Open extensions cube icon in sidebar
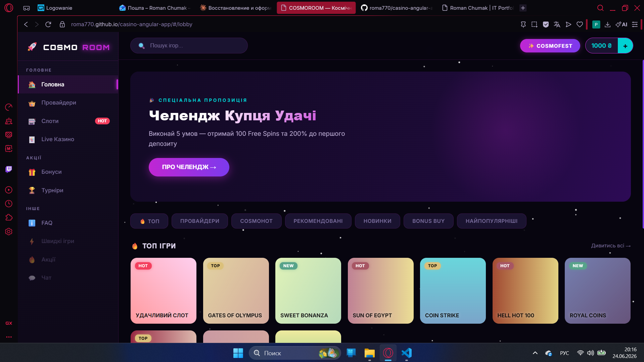644x362 pixels. click(x=9, y=217)
